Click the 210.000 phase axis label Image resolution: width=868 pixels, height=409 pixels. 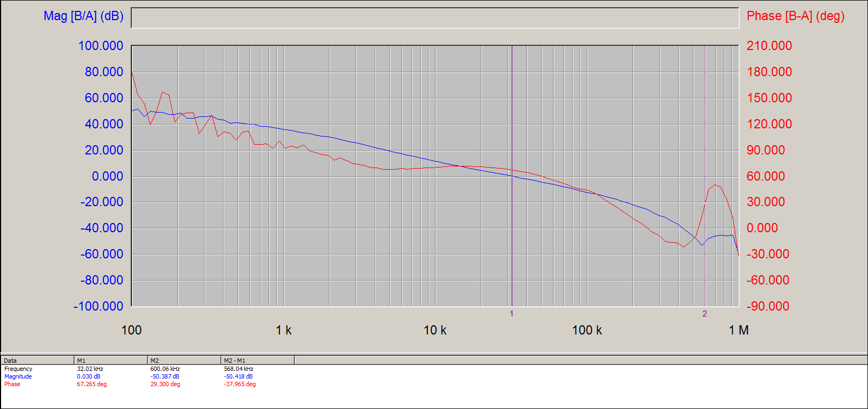click(769, 46)
